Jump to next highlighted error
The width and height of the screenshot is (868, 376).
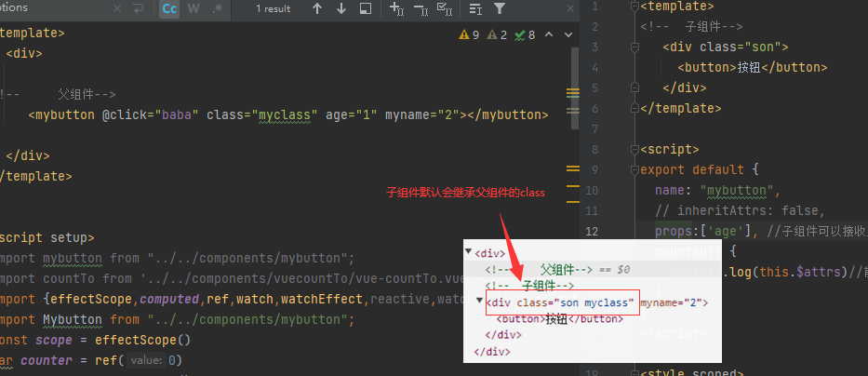568,34
